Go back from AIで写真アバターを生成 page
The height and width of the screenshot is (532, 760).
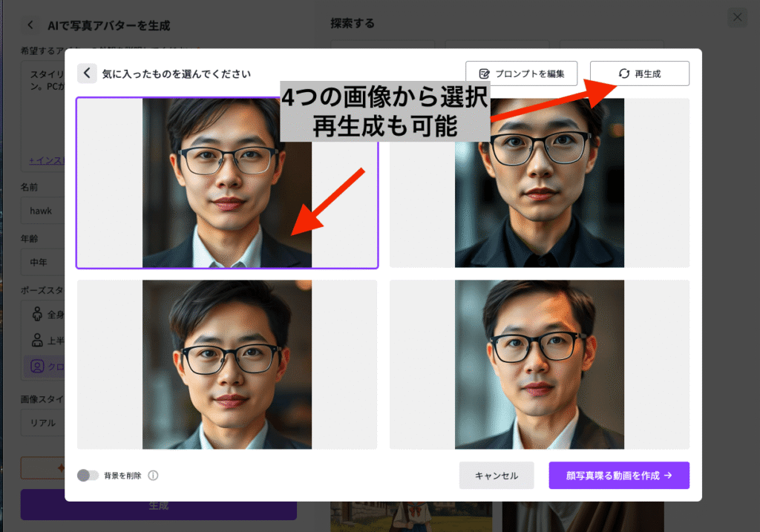point(30,24)
